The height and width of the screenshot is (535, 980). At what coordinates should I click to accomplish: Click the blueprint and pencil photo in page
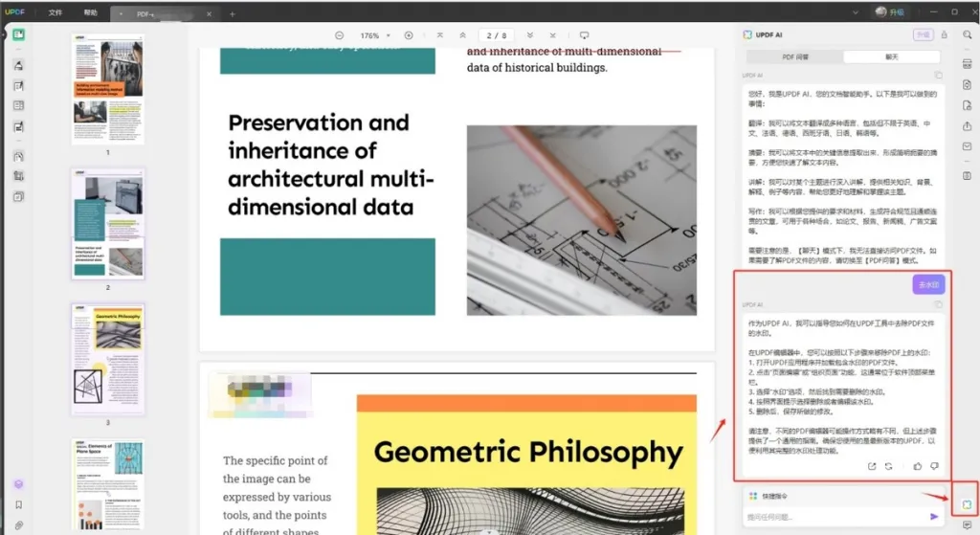[581, 220]
